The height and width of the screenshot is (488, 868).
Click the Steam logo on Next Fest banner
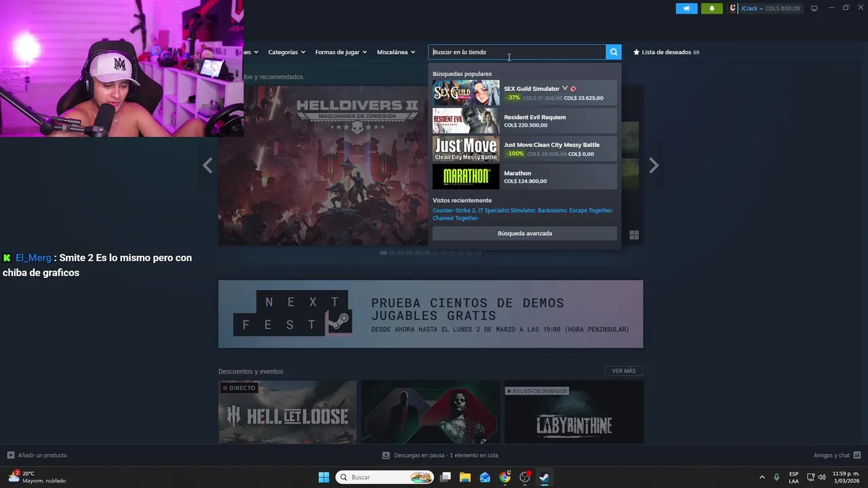coord(339,323)
